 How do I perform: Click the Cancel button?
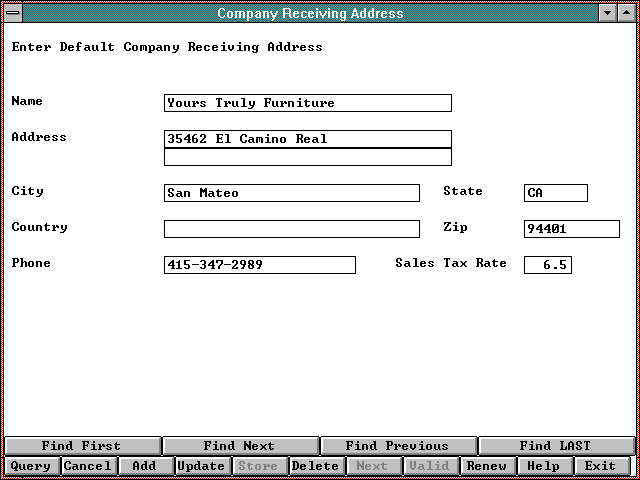88,466
